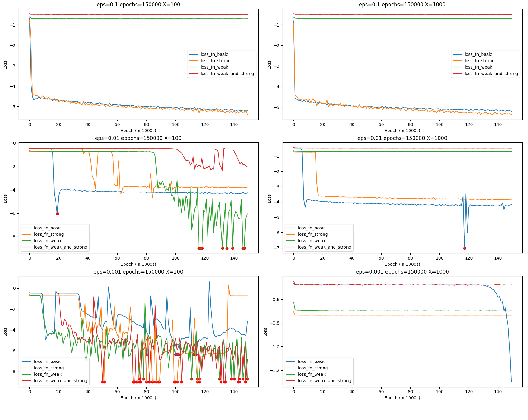Screen dimensions: 528x420
Task: Highlight 'loss_fn_weak' in the eps=0.001 X=100 legend
Action: coord(48,374)
